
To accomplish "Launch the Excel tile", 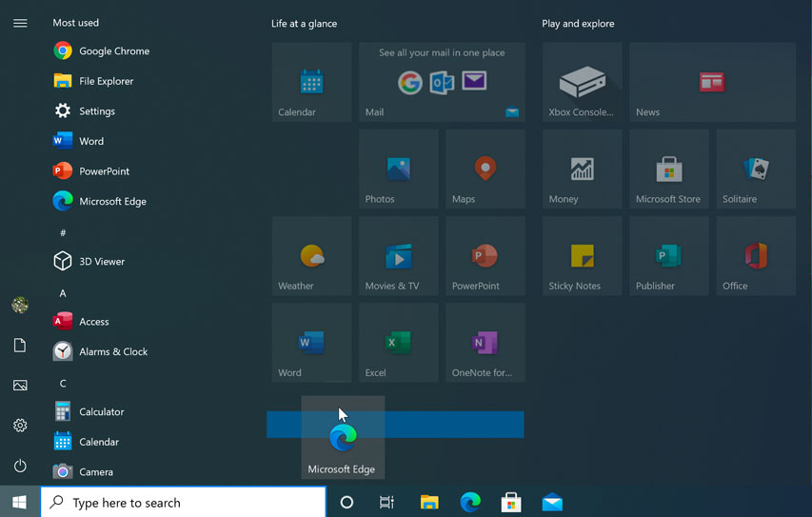I will click(x=398, y=343).
